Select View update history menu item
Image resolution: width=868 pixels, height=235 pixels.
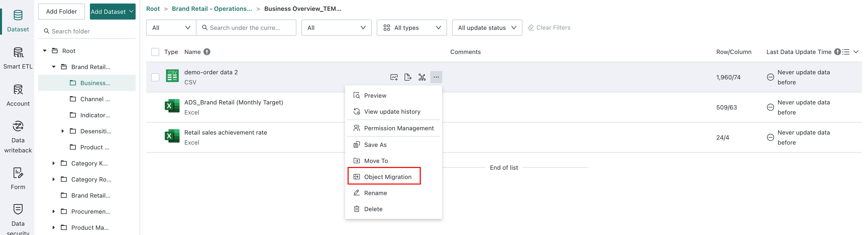click(393, 111)
